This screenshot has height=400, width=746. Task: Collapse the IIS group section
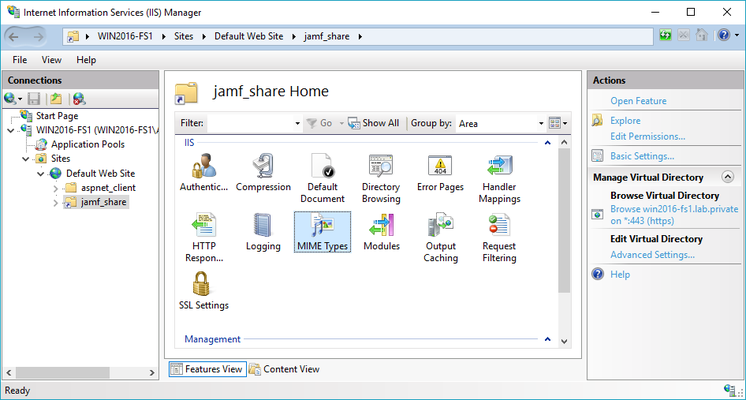(x=548, y=143)
